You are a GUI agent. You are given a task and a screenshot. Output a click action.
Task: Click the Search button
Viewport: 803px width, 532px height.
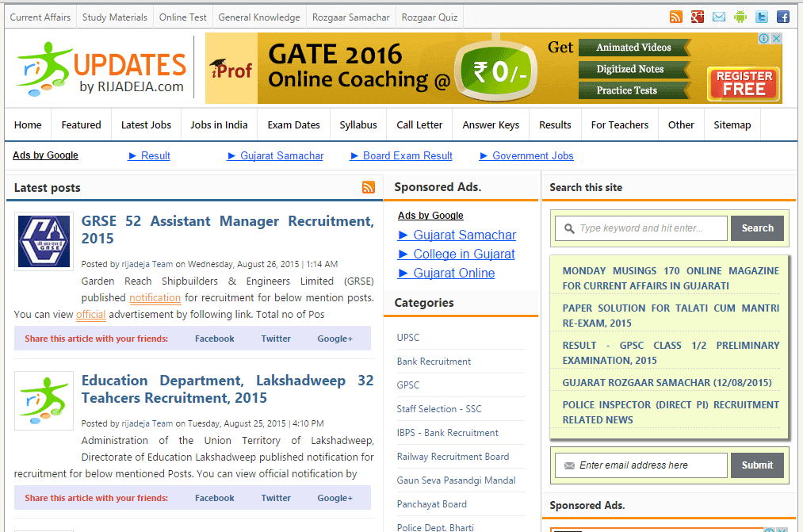[757, 228]
